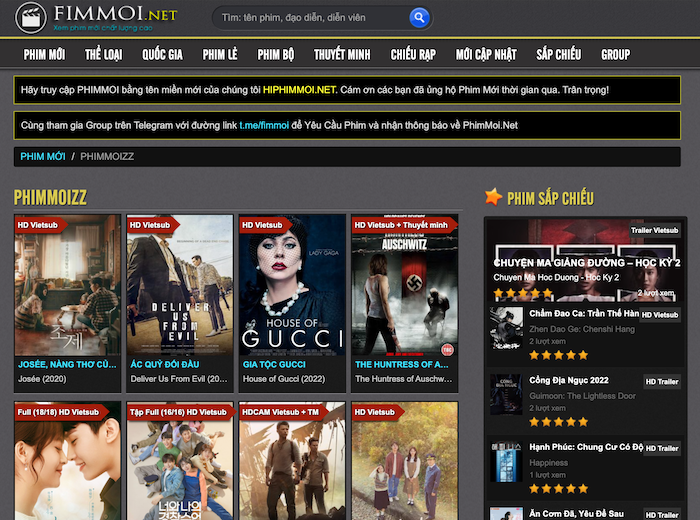
Task: Open the Sắp Chiếu menu item
Action: [x=558, y=54]
